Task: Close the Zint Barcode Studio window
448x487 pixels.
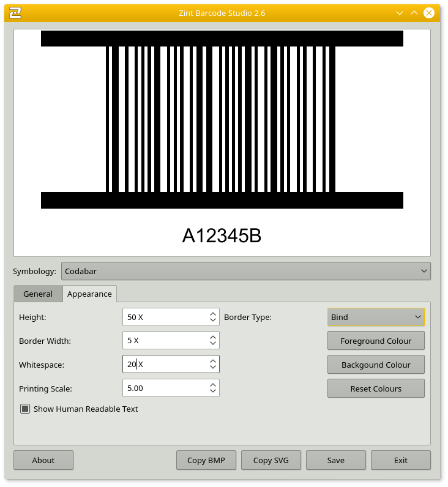Action: pyautogui.click(x=429, y=13)
